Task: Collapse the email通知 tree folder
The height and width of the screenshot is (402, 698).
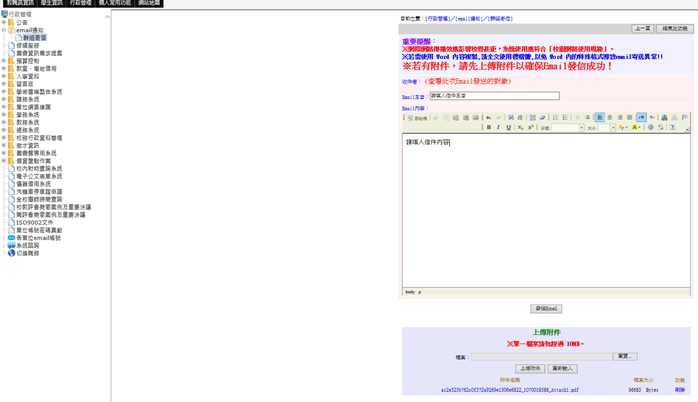Action: (x=4, y=30)
